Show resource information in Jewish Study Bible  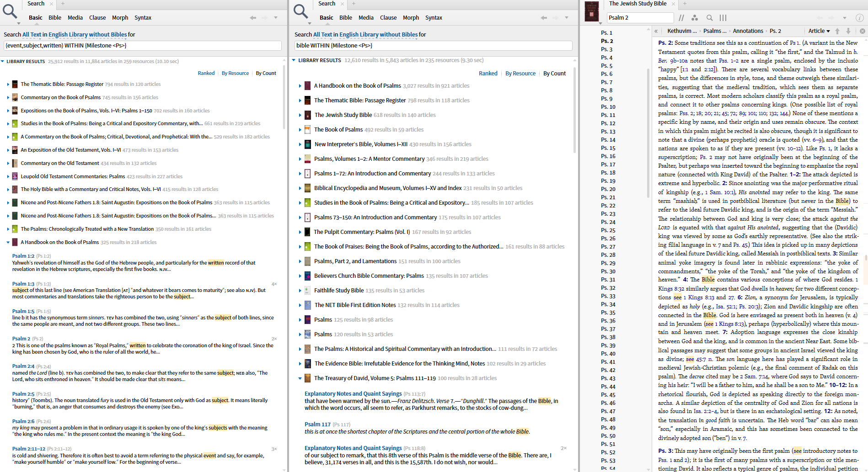coord(859,18)
